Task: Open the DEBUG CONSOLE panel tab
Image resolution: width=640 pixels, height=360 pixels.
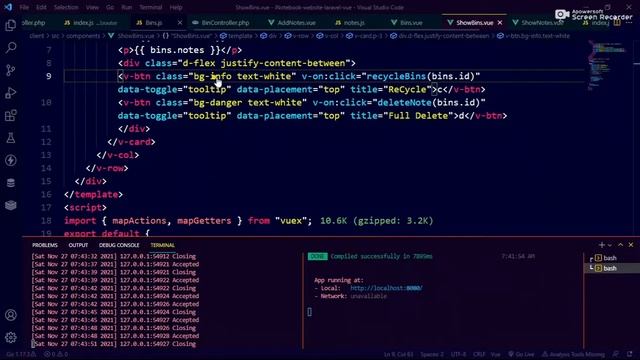Action: point(119,245)
